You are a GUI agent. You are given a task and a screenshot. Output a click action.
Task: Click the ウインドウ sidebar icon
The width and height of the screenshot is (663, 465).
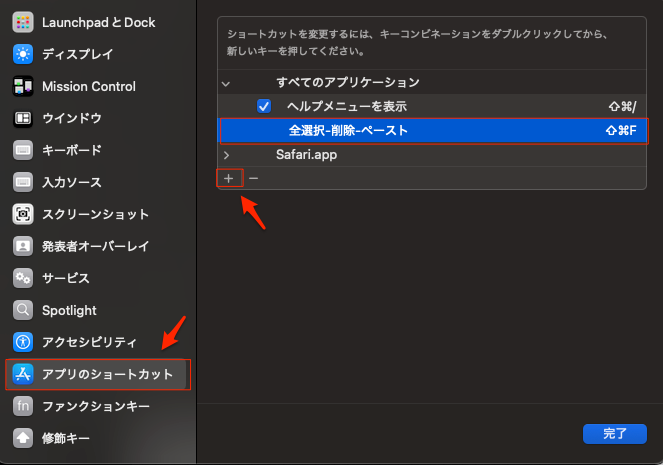point(24,118)
